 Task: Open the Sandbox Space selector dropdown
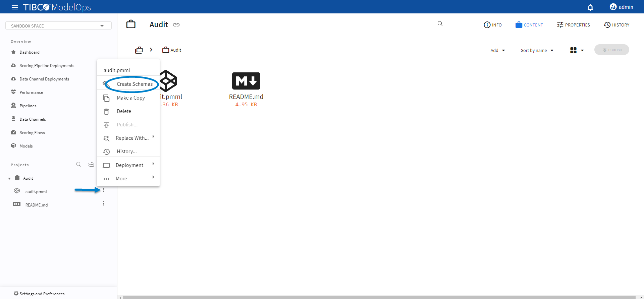tap(58, 25)
